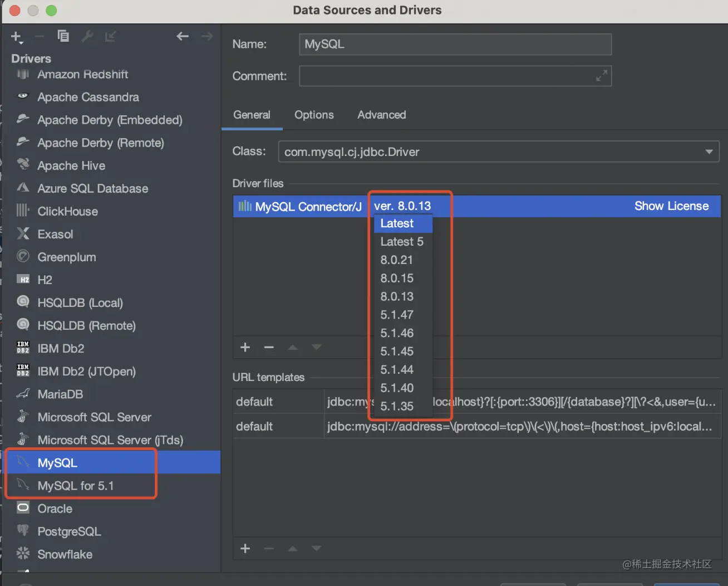Select Latest in version list
The width and height of the screenshot is (728, 586).
click(x=403, y=223)
